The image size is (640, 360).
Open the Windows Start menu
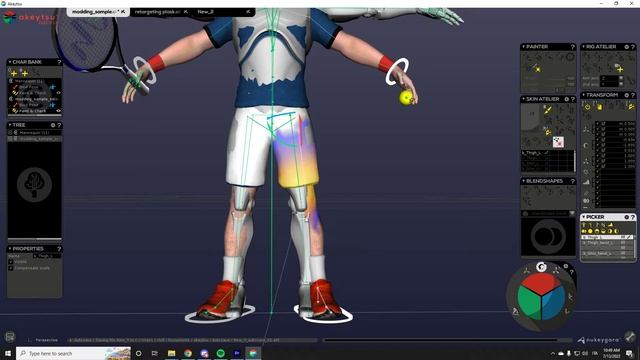pyautogui.click(x=8, y=353)
